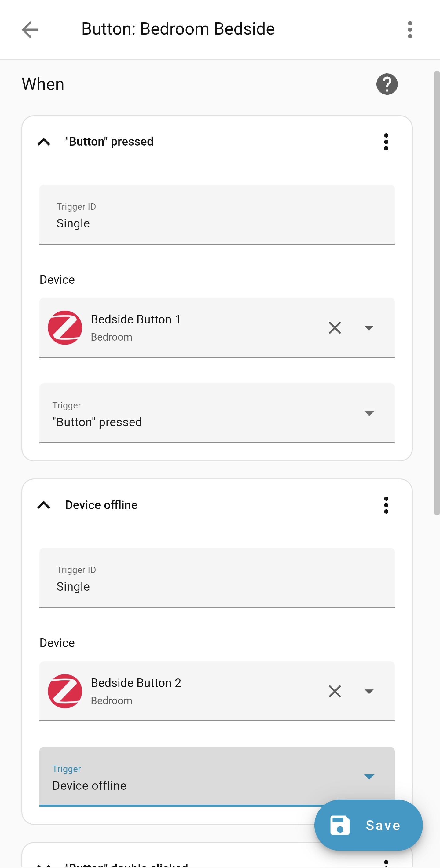Edit Trigger ID field in Device offline card
The width and height of the screenshot is (440, 868).
(217, 587)
